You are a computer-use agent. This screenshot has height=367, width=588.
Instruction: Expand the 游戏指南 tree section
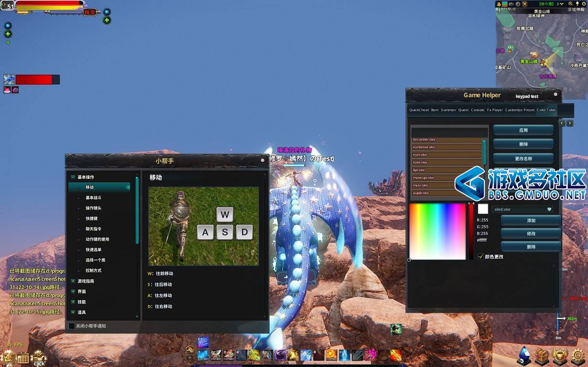pyautogui.click(x=73, y=281)
